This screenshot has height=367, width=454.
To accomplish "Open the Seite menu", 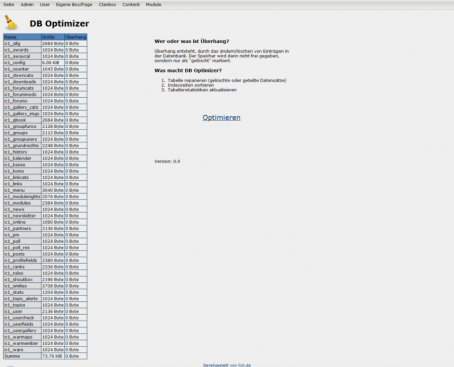I will click(x=9, y=4).
